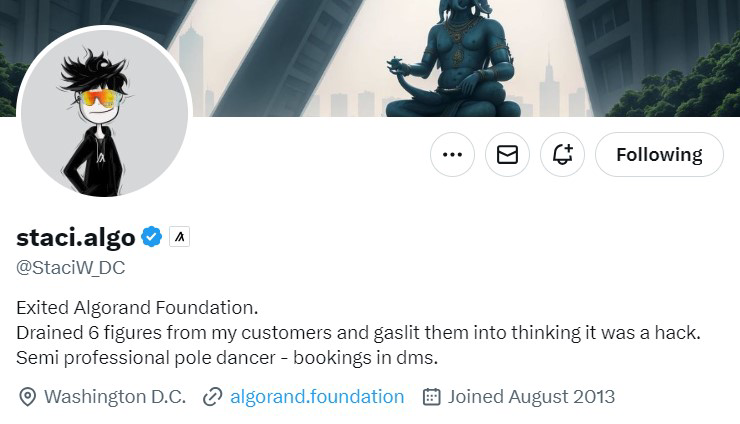Click the bell notification icon
740x424 pixels.
(562, 155)
